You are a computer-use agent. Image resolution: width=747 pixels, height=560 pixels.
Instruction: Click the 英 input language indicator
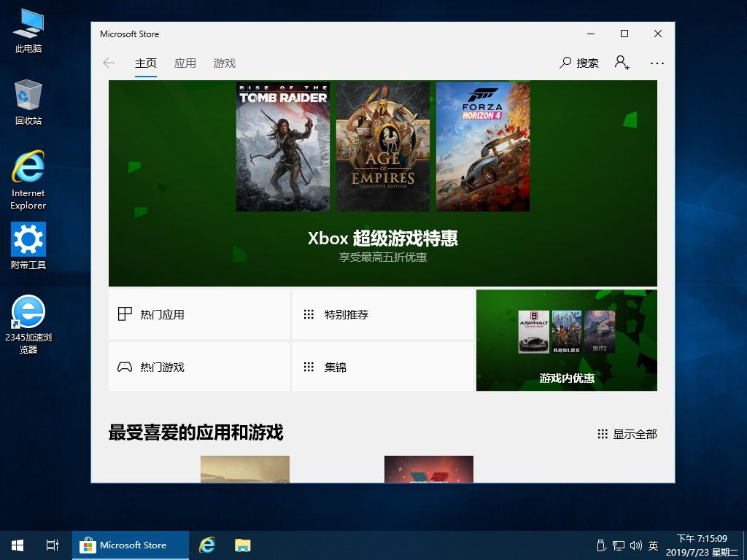pyautogui.click(x=653, y=545)
